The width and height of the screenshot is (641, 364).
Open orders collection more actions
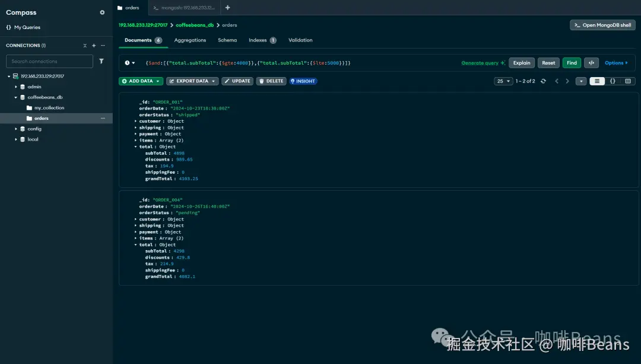tap(103, 119)
